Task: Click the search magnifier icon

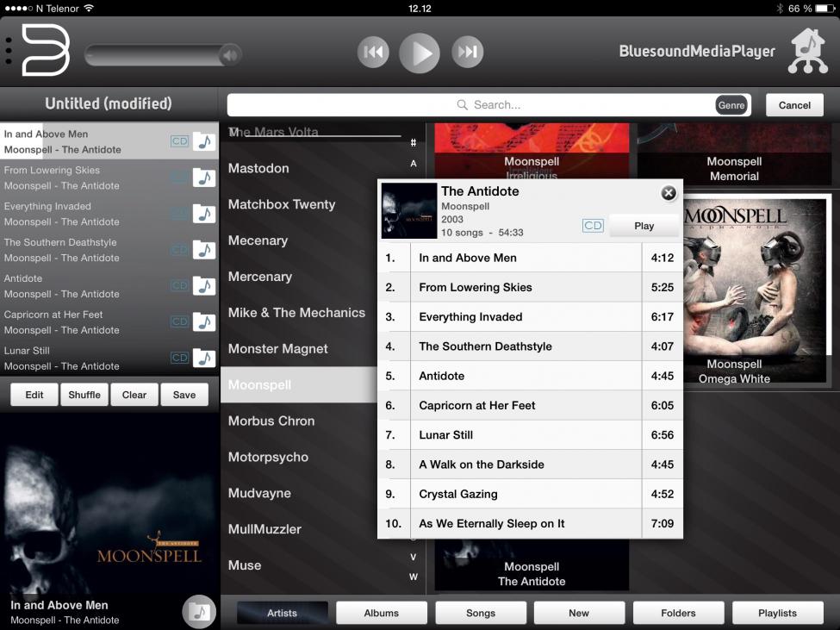Action: 462,104
